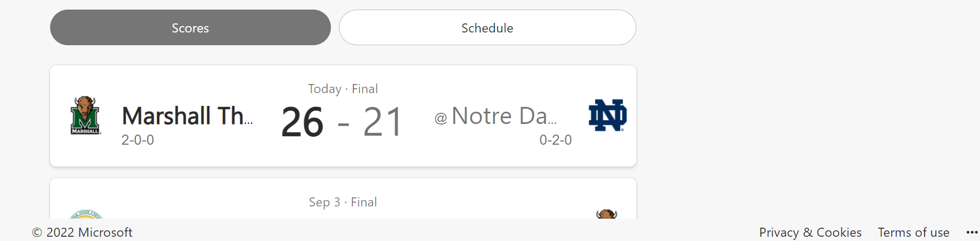
Task: Open the Schedule tab
Action: (487, 28)
